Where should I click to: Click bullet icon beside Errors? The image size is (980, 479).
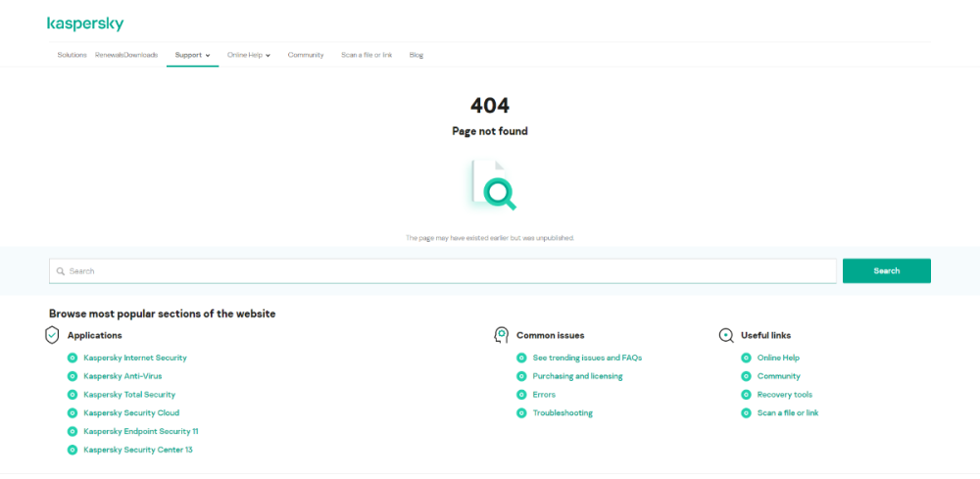(x=521, y=395)
